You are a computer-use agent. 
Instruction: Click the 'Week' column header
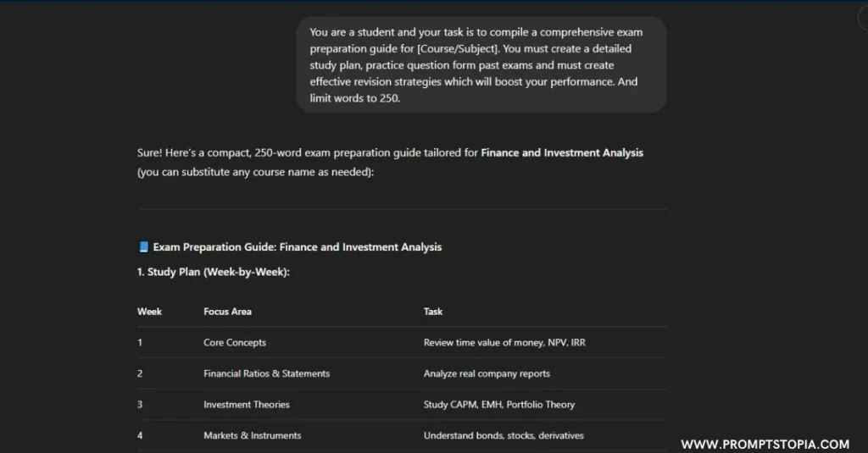[149, 312]
